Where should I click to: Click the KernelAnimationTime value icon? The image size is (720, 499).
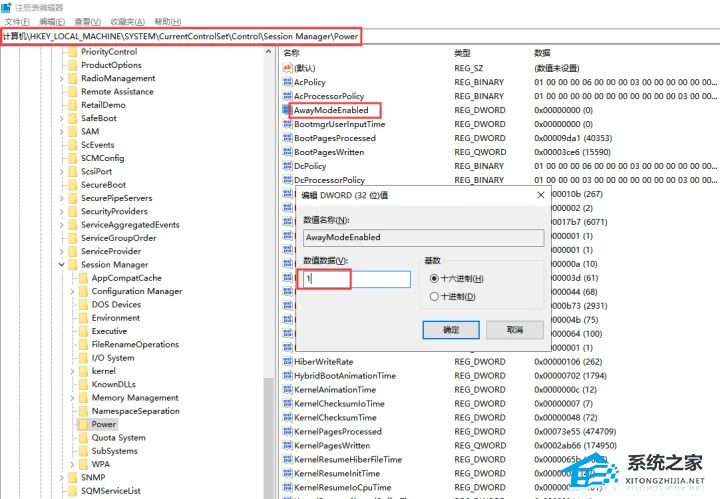(287, 389)
